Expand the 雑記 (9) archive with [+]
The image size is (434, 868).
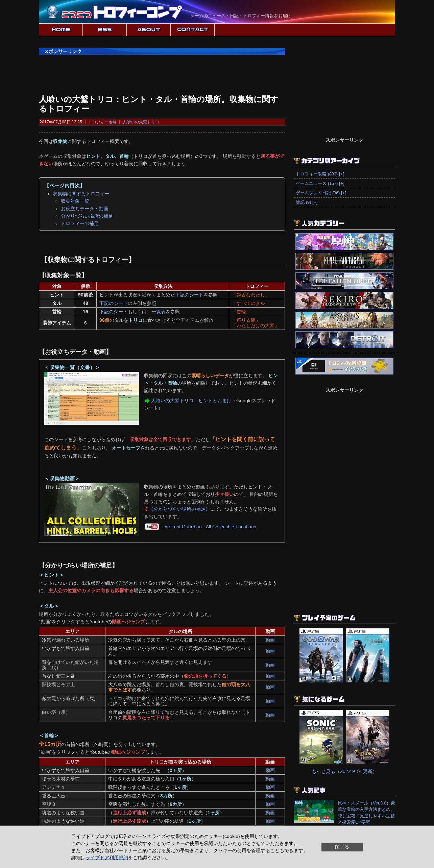[x=315, y=202]
